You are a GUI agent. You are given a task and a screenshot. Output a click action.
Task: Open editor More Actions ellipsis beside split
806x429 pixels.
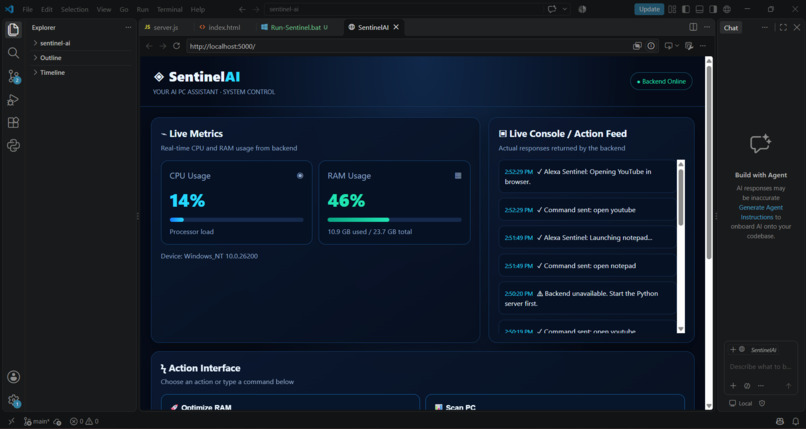[707, 27]
